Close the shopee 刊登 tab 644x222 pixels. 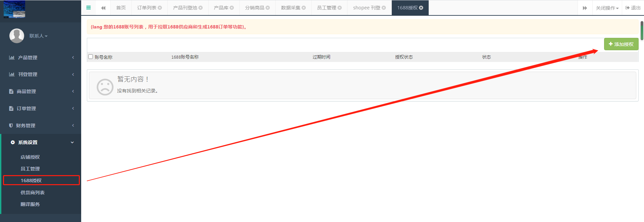tap(384, 8)
